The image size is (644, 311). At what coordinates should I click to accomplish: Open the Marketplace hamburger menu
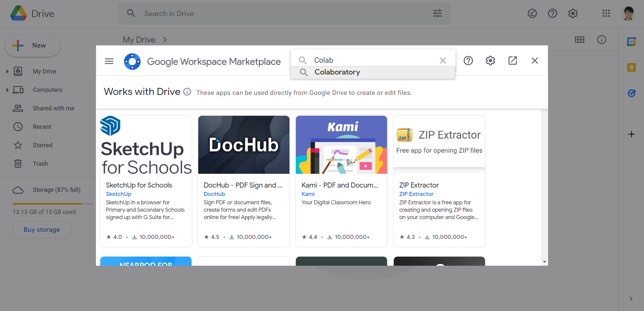coord(109,61)
